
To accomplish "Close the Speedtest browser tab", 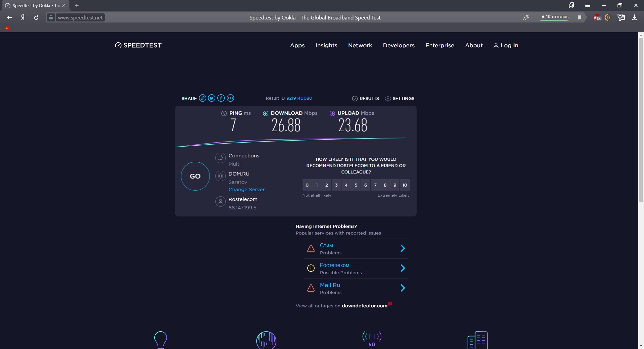I will [64, 5].
